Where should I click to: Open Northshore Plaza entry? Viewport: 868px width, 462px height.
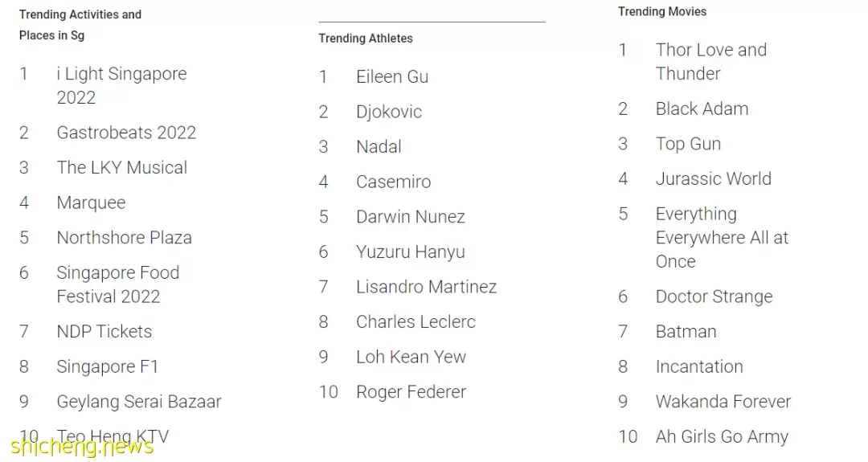(x=124, y=237)
